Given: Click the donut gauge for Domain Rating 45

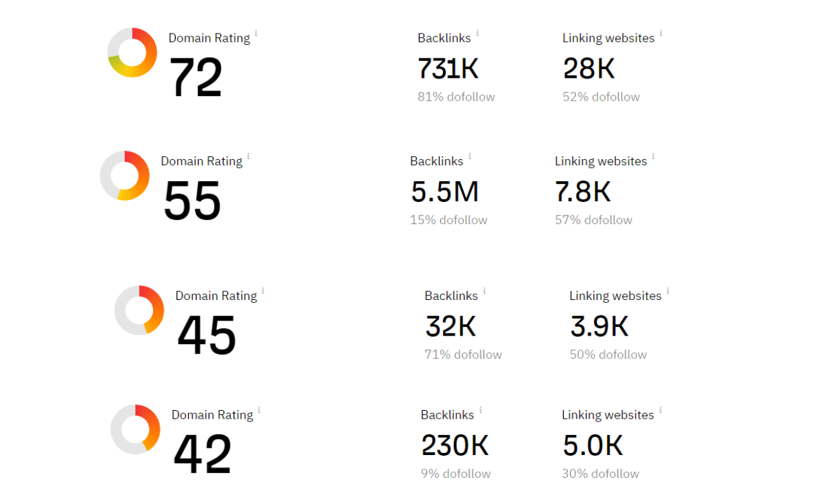Looking at the screenshot, I should [x=139, y=310].
